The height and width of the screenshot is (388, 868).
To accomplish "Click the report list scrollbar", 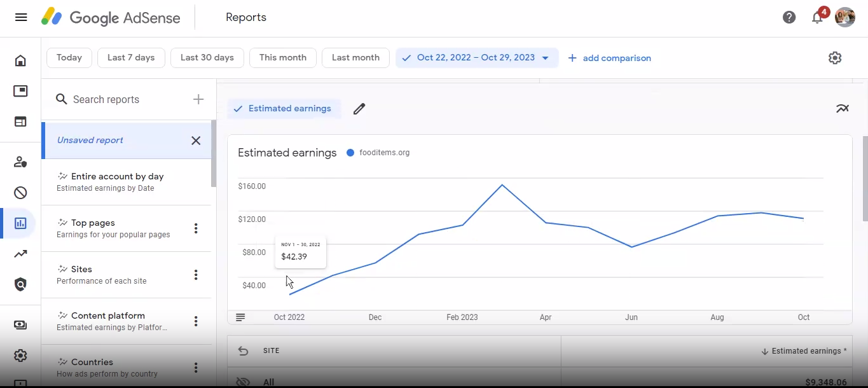I will 214,153.
